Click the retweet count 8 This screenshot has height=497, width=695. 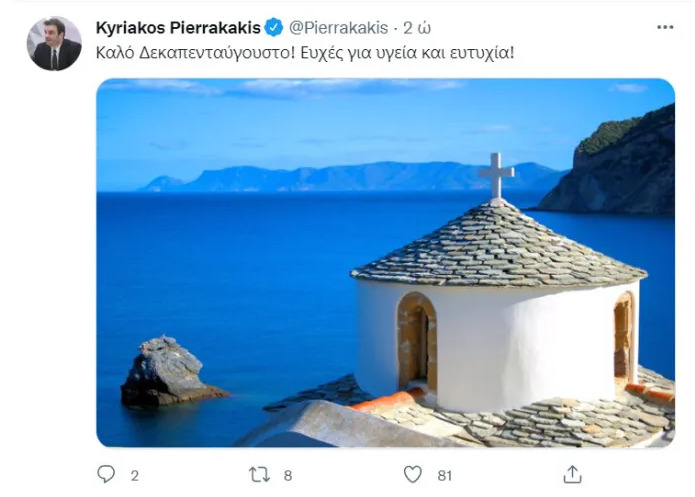point(288,476)
